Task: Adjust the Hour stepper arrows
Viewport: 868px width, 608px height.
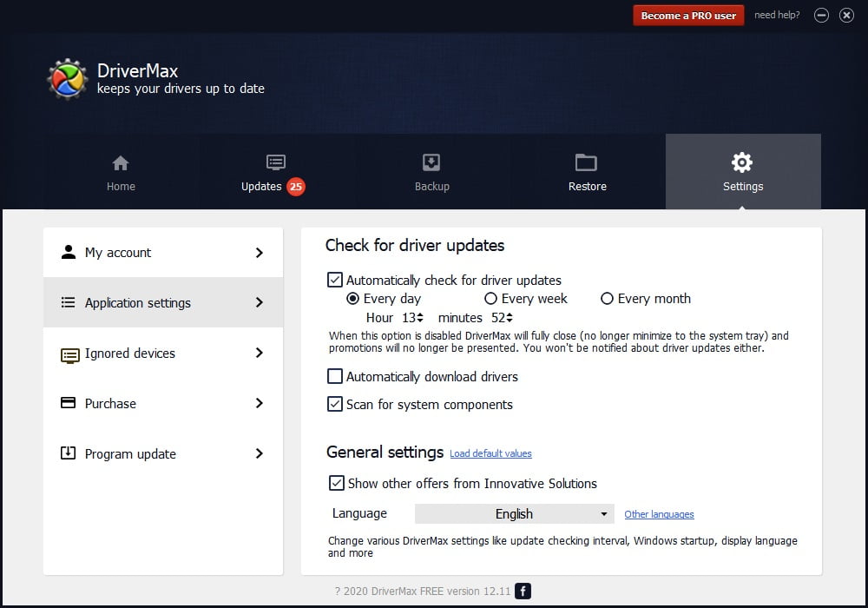Action: point(420,318)
